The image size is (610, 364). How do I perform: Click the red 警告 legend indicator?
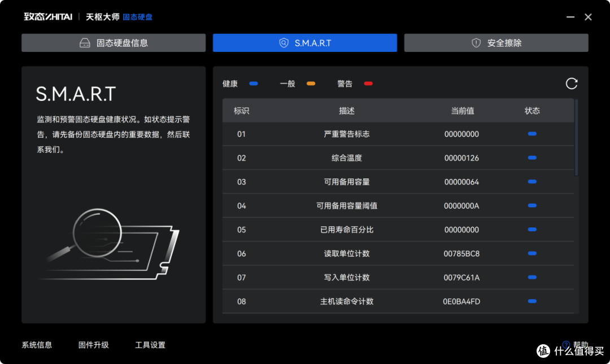(x=368, y=84)
